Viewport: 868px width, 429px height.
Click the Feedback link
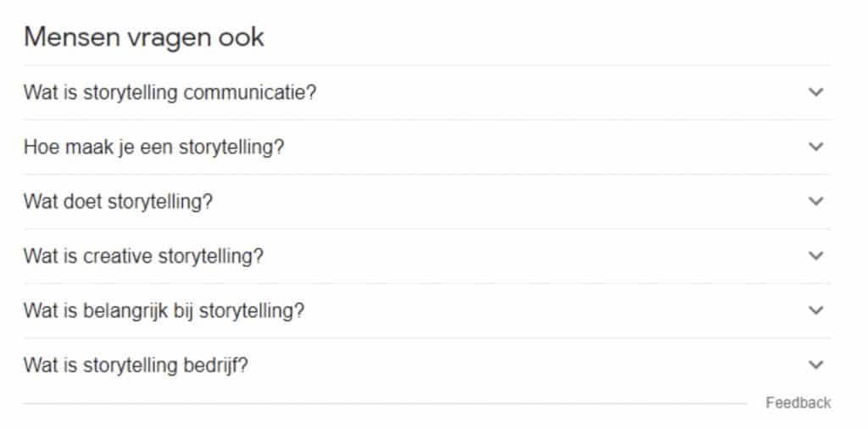click(798, 403)
